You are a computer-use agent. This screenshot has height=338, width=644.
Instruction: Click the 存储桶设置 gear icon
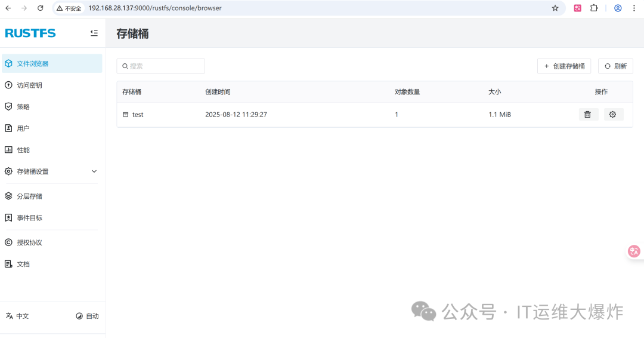tap(8, 171)
